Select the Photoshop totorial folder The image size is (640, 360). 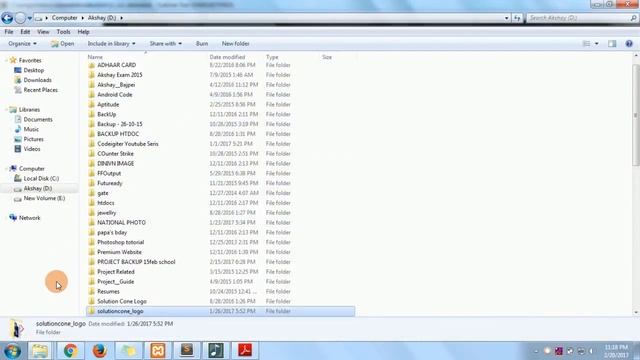(x=120, y=242)
